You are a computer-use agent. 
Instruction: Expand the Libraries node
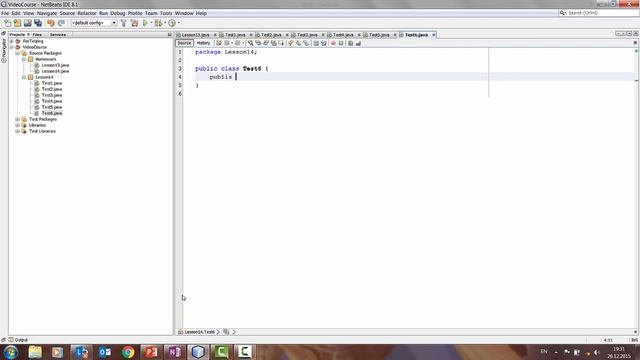[18, 125]
